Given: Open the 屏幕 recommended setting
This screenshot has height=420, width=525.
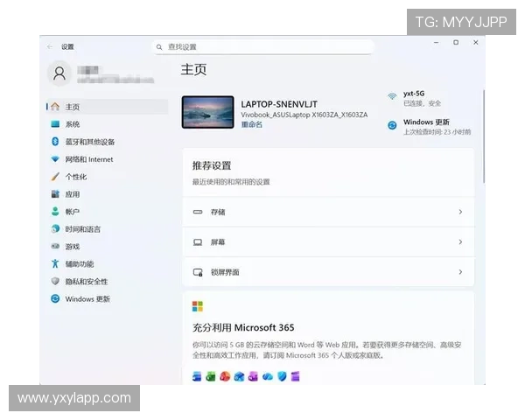Looking at the screenshot, I should coord(328,241).
